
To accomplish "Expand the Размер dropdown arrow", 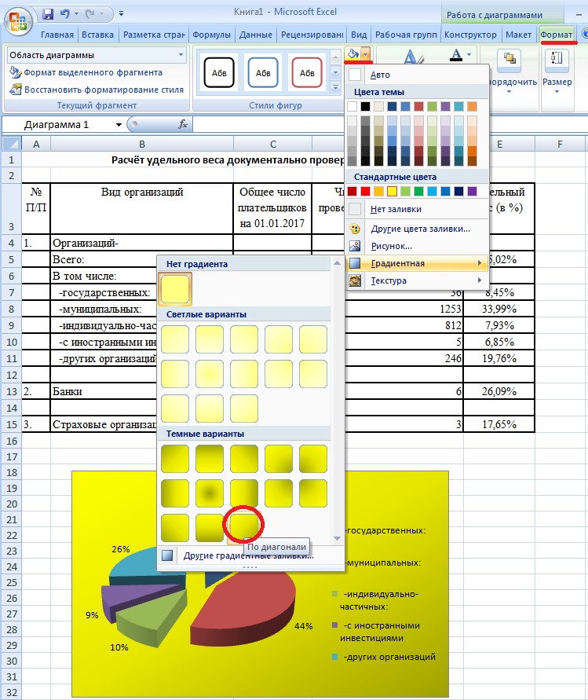I will tap(557, 92).
